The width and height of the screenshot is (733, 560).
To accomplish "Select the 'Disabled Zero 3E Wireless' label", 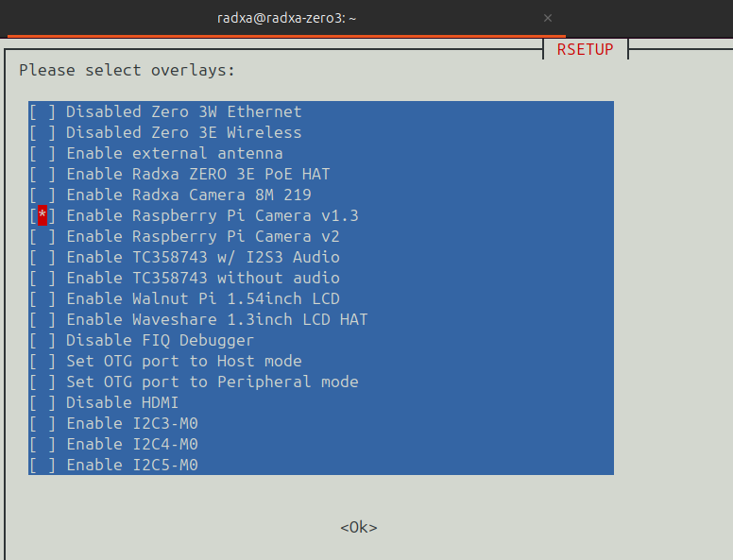I will tap(183, 133).
